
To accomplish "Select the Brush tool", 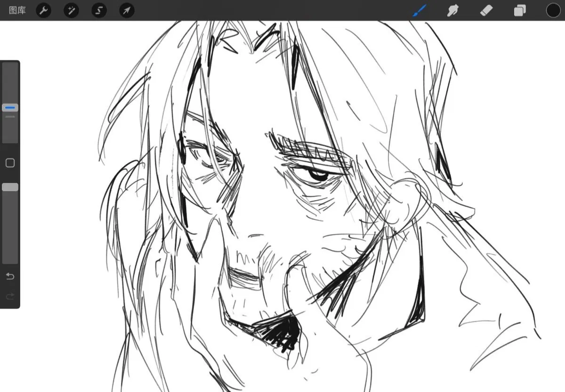I will point(419,10).
